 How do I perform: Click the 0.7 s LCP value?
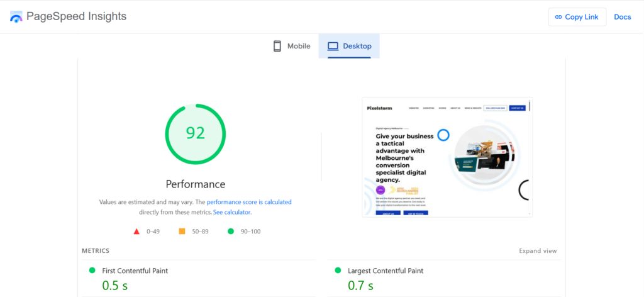(x=360, y=285)
